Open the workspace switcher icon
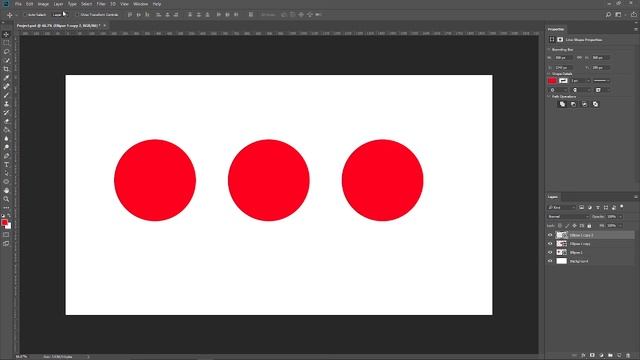This screenshot has height=360, width=640. (618, 15)
